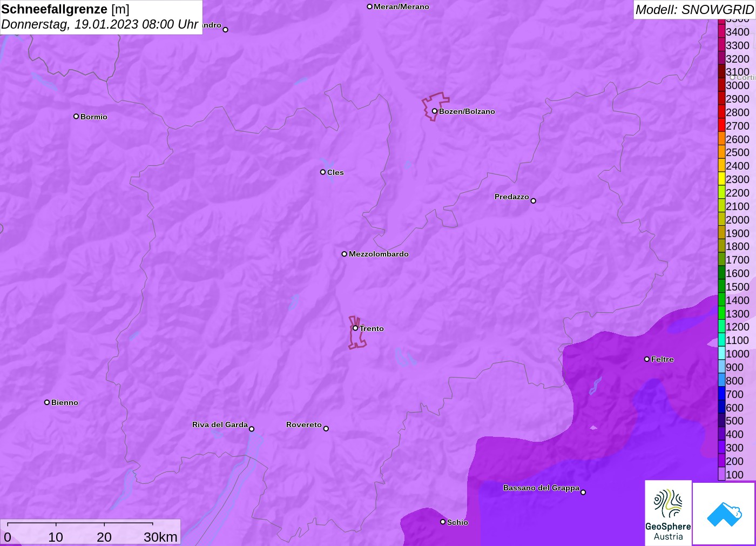This screenshot has width=756, height=546.
Task: Select the 2800 m red legend swatch
Action: [721, 112]
